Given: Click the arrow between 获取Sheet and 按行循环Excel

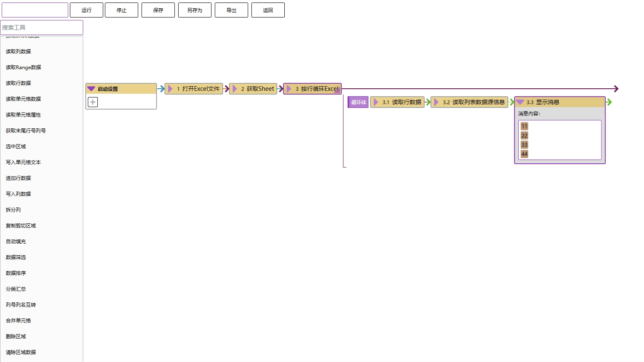Looking at the screenshot, I should click(280, 89).
